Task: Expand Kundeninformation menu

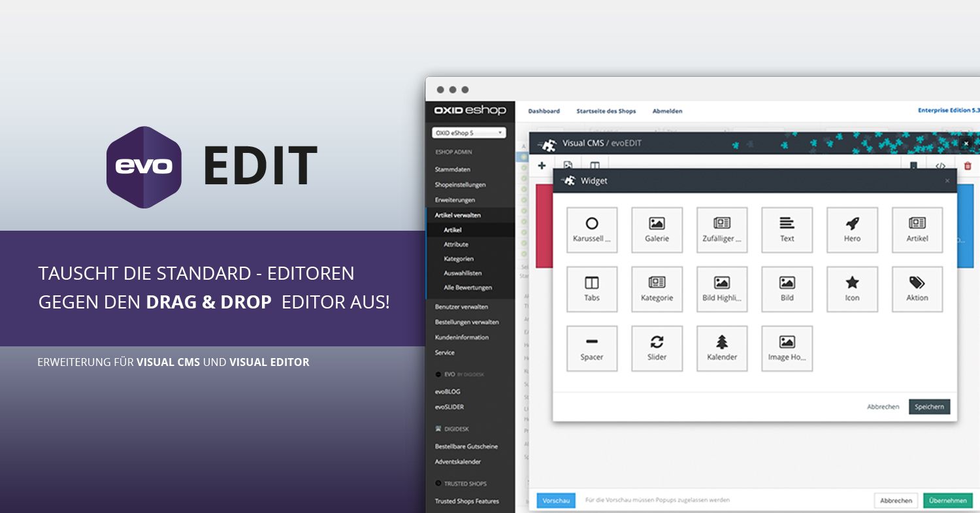Action: [461, 337]
